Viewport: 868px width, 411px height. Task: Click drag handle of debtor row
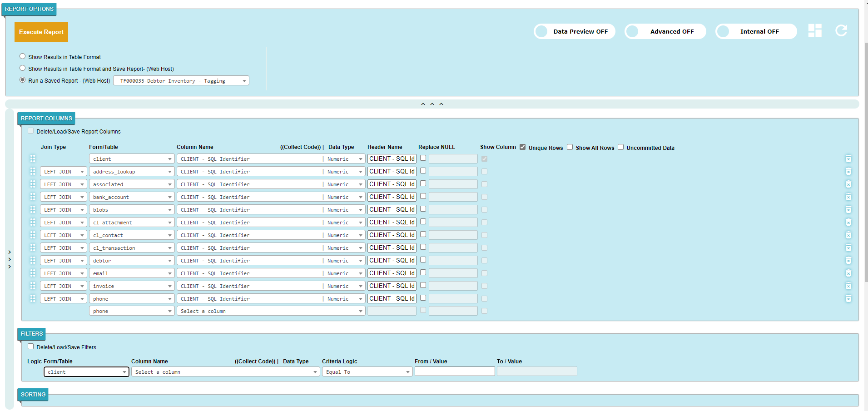point(33,260)
